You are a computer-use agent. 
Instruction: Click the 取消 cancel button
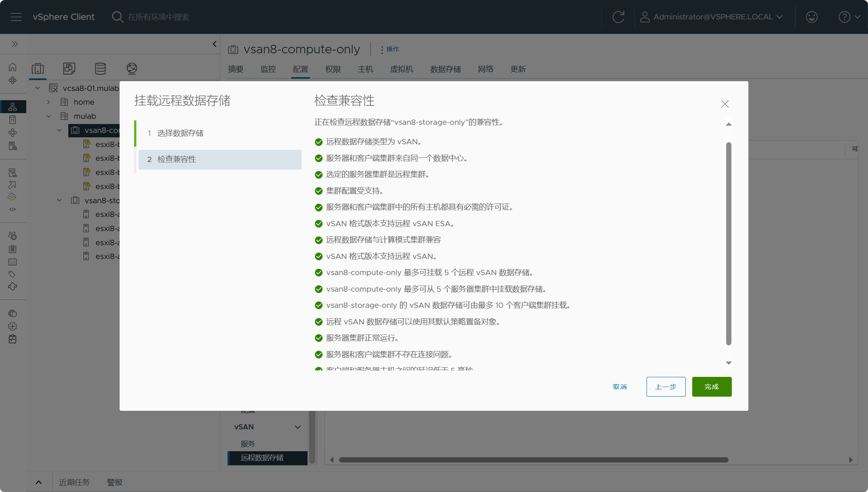620,387
